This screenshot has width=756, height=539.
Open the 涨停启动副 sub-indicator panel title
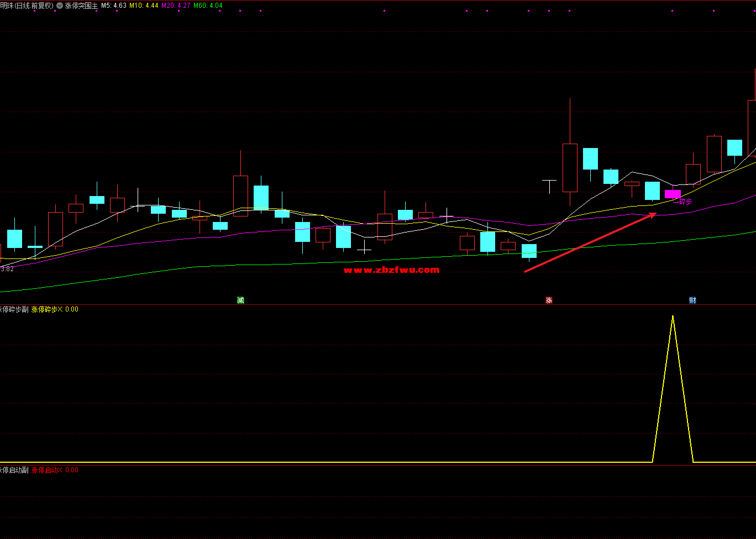(x=14, y=470)
